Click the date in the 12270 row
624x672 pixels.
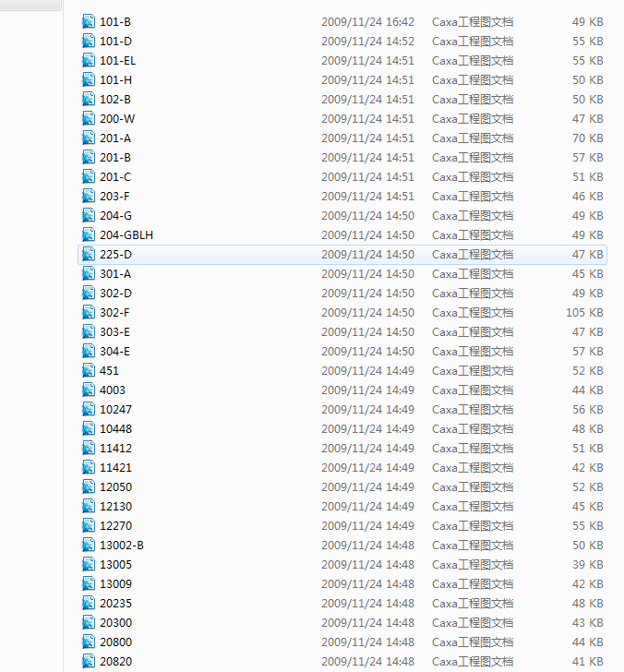pyautogui.click(x=367, y=526)
